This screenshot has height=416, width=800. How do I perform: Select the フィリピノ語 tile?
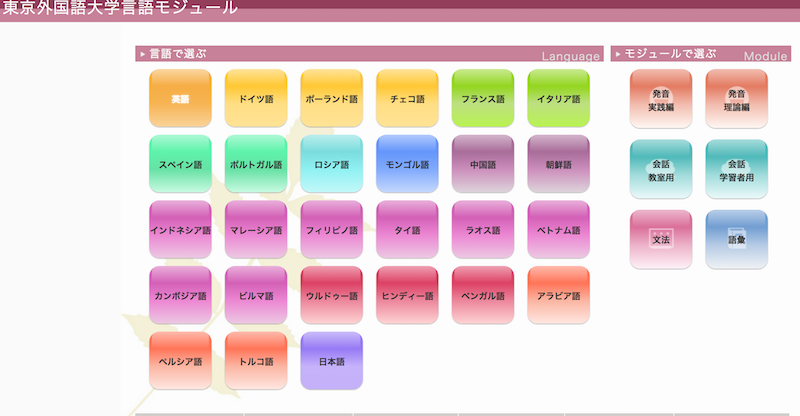(x=332, y=229)
